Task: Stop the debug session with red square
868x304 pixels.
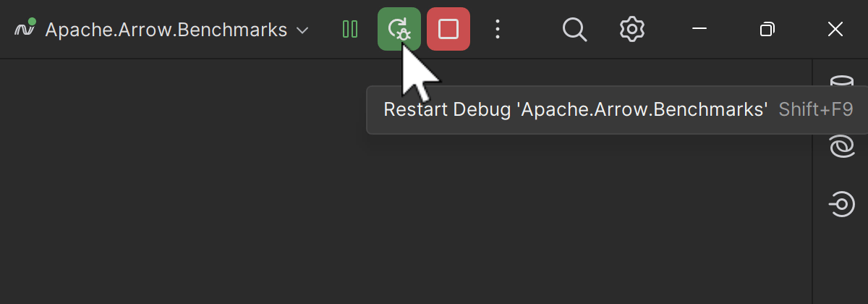Action: 448,30
